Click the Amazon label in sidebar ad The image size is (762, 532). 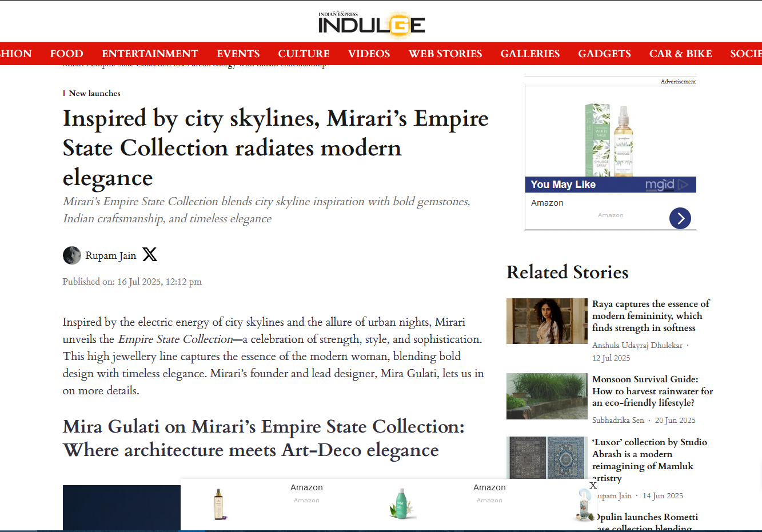pyautogui.click(x=547, y=203)
